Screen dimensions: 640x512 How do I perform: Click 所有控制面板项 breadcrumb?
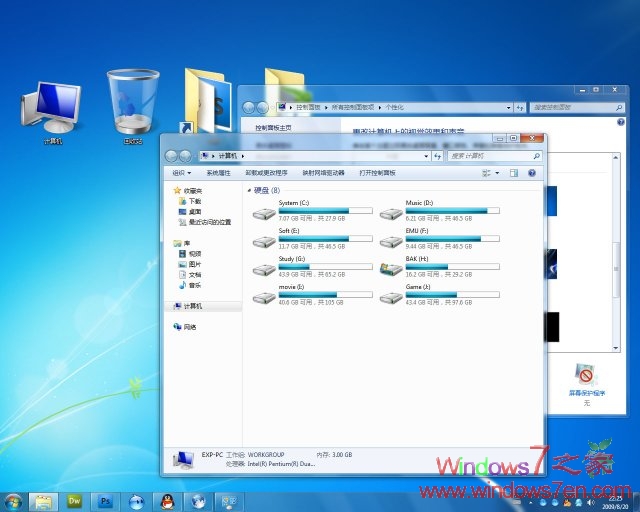click(x=353, y=107)
